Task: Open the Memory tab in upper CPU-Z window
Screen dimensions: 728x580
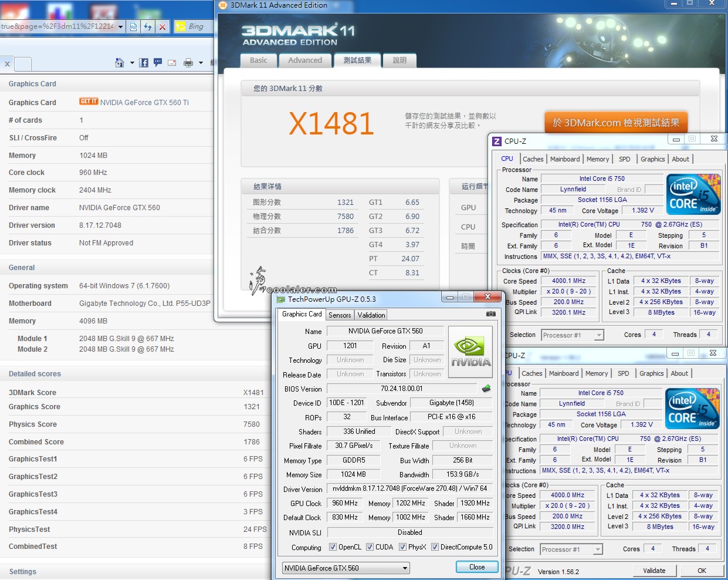Action: pos(598,159)
